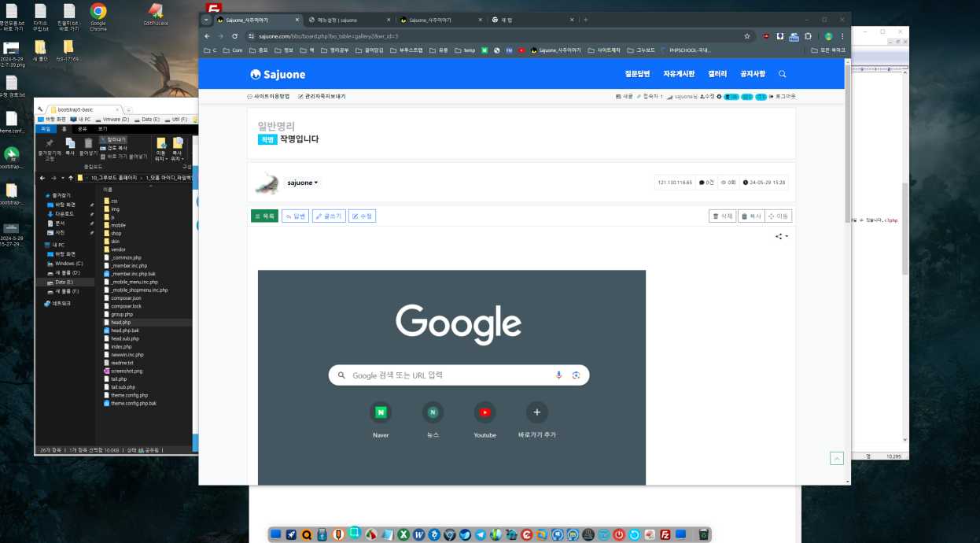Select the head.php file
980x543 pixels.
pos(120,323)
